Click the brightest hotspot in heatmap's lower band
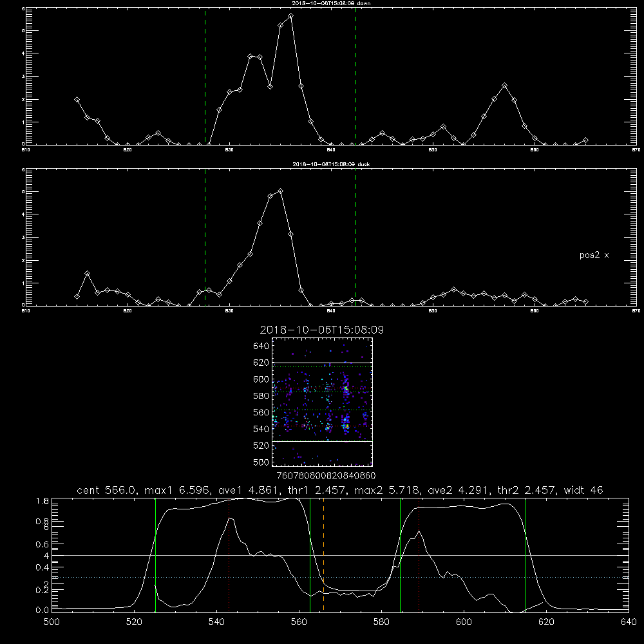Image resolution: width=644 pixels, height=644 pixels. tap(346, 426)
